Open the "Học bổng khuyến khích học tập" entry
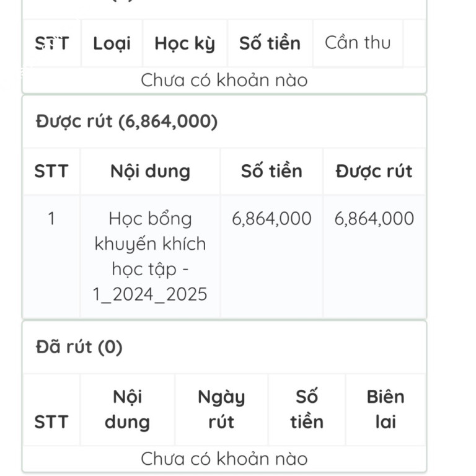Screen dimensions: 476x476 tap(150, 256)
